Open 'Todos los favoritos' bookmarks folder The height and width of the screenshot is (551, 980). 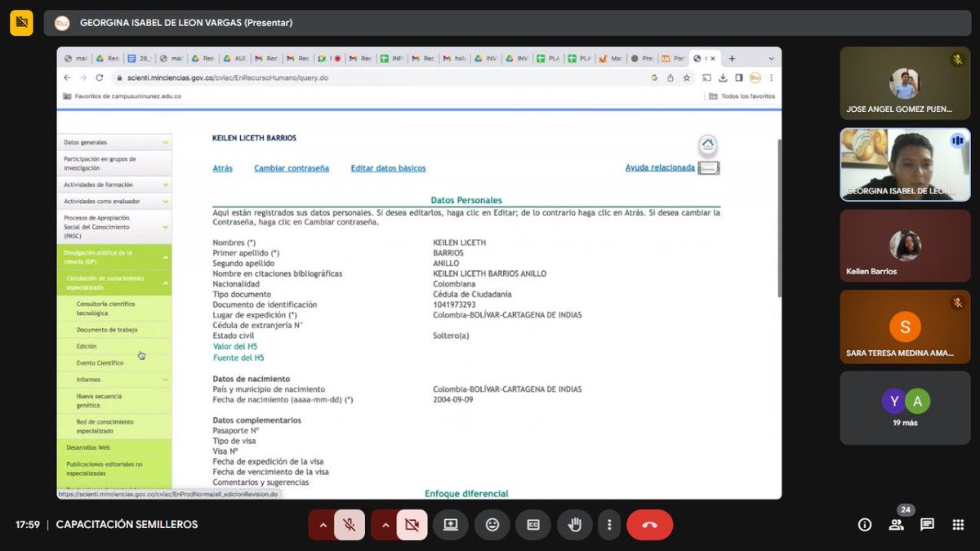pos(742,96)
